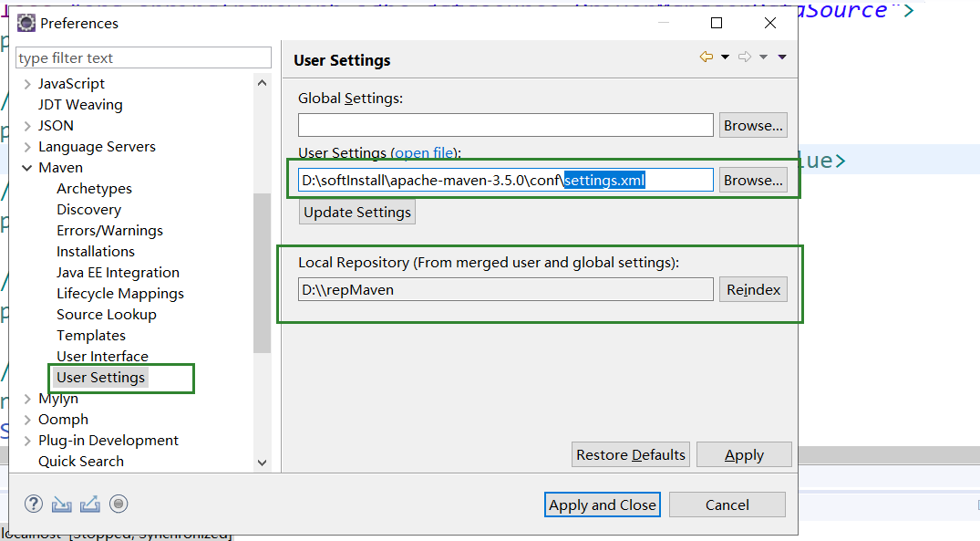Click the tree scrollbar down arrow
This screenshot has height=541, width=980.
263,463
